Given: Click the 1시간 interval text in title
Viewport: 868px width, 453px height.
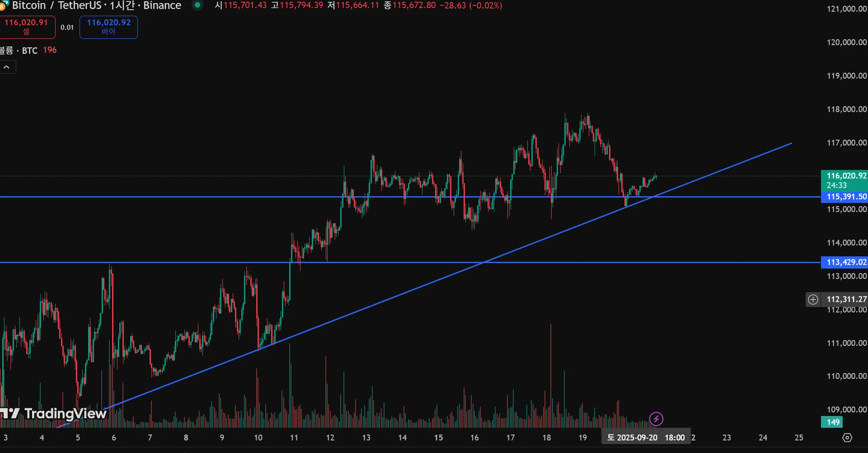Looking at the screenshot, I should coord(122,5).
